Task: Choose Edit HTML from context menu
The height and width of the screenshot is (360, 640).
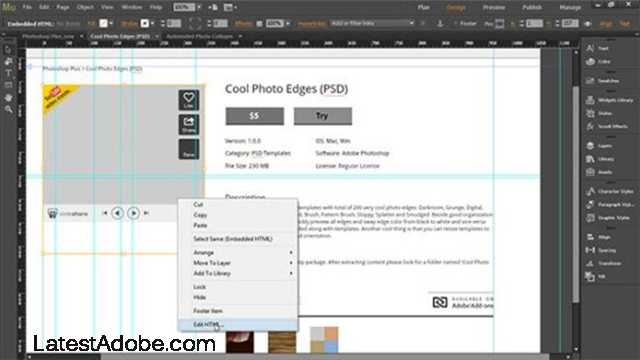Action: pyautogui.click(x=238, y=324)
